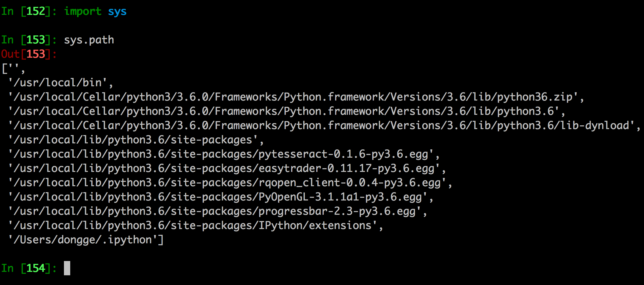The image size is (644, 285).
Task: Click the PyOpenGL-3.1.1a1 egg path
Action: 220,197
